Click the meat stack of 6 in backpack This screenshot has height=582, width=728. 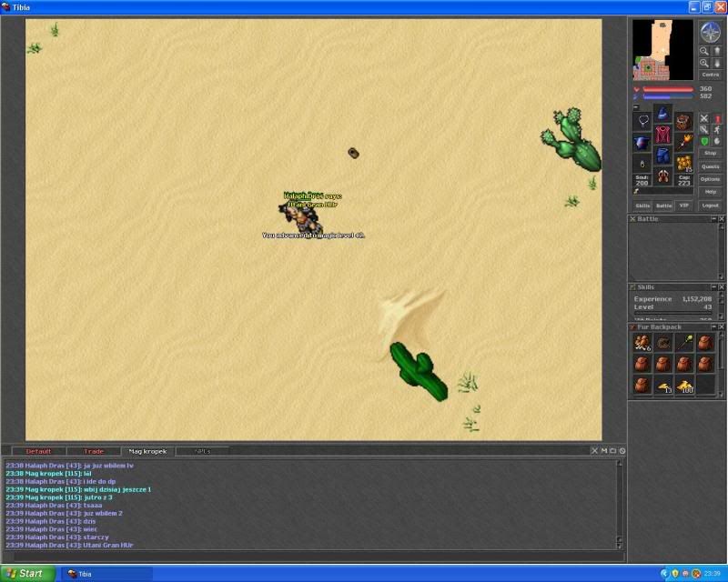[x=642, y=343]
